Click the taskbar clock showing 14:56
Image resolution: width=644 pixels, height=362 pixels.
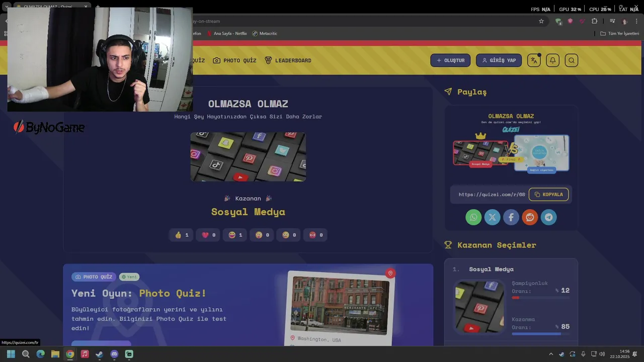(620, 354)
